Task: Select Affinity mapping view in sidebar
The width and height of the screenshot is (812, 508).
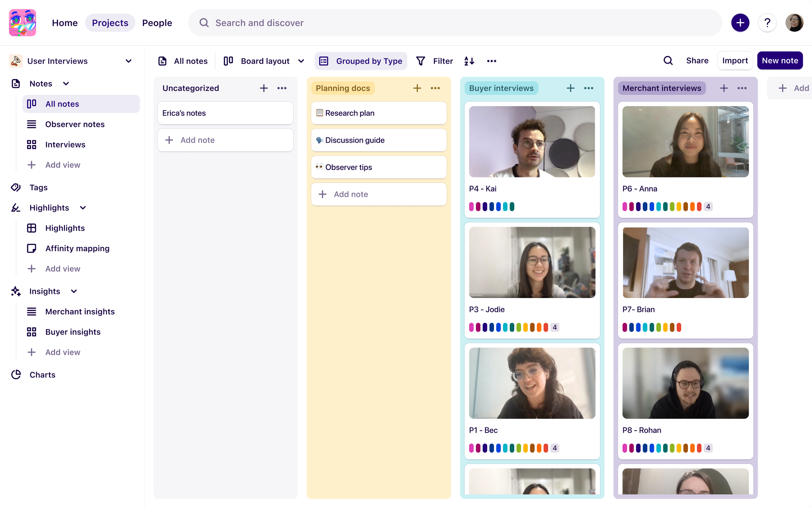Action: pyautogui.click(x=77, y=248)
